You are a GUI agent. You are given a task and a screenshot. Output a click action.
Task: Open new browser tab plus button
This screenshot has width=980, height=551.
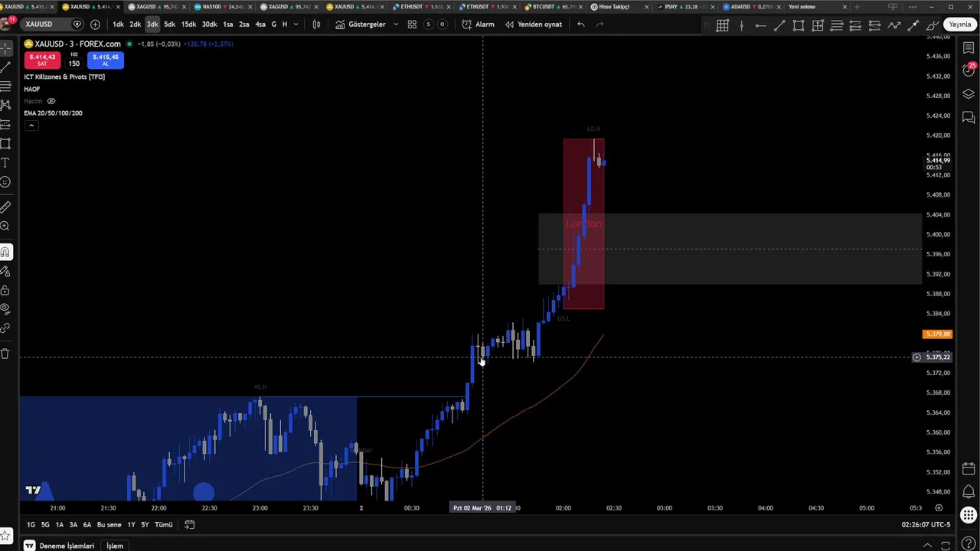856,7
